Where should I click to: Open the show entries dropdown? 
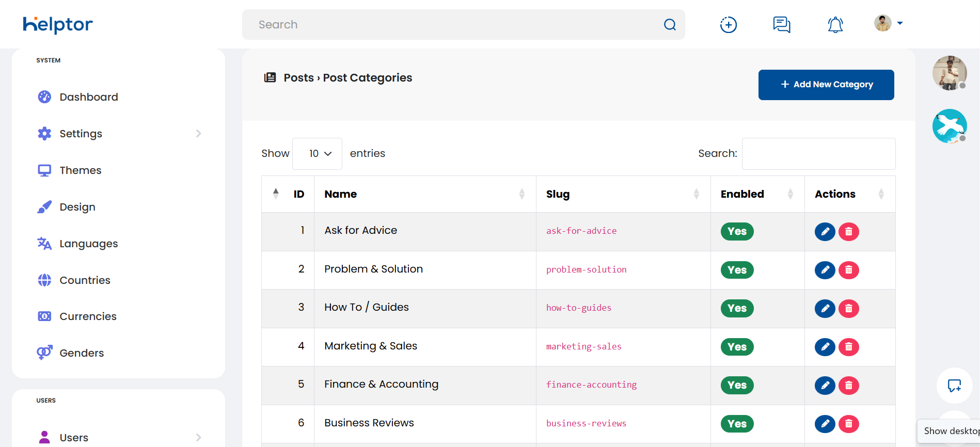(x=317, y=154)
